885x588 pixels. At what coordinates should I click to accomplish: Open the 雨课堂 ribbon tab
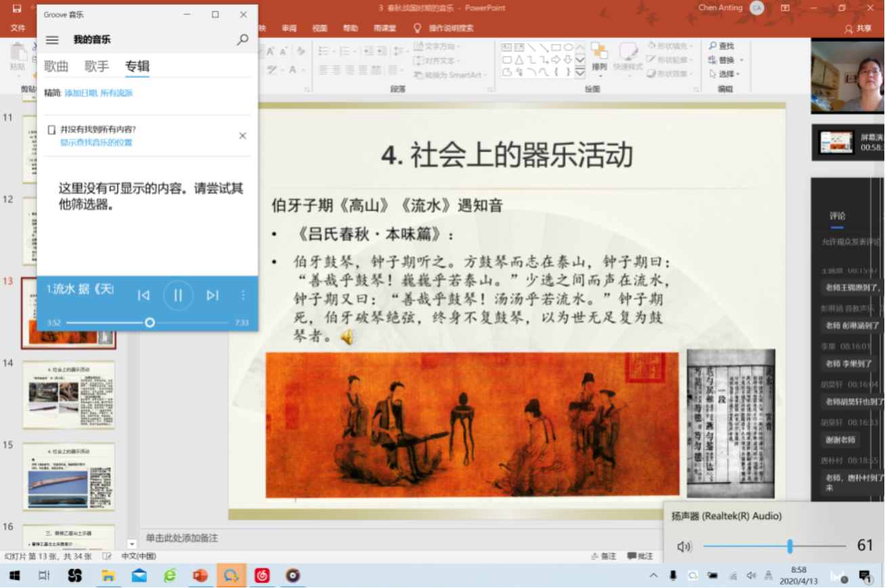click(x=385, y=28)
